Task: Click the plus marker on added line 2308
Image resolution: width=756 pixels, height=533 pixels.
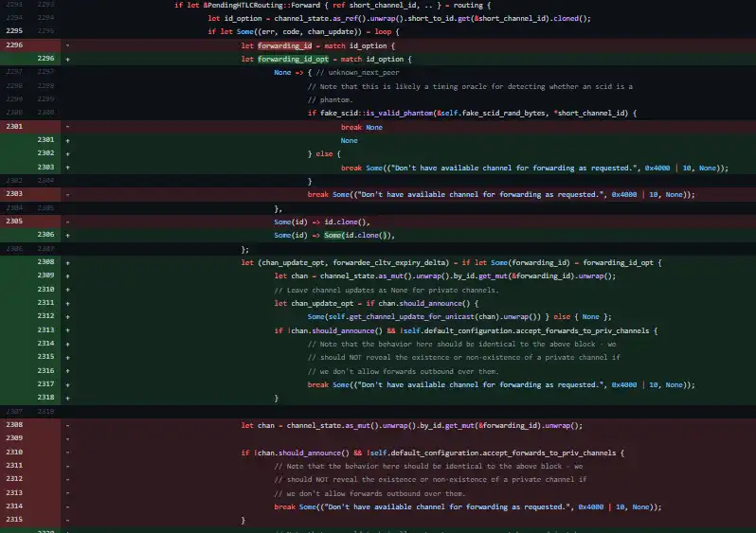Action: pos(68,262)
